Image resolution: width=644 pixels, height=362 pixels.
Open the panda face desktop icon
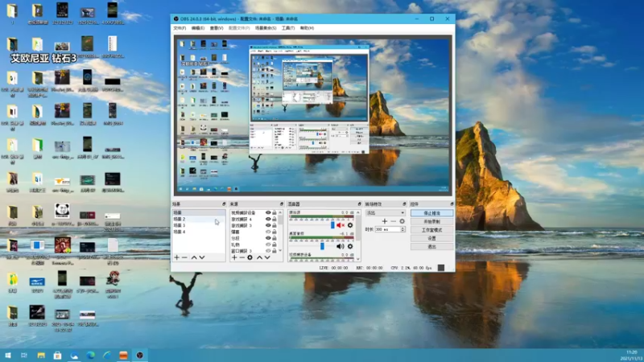(x=62, y=211)
